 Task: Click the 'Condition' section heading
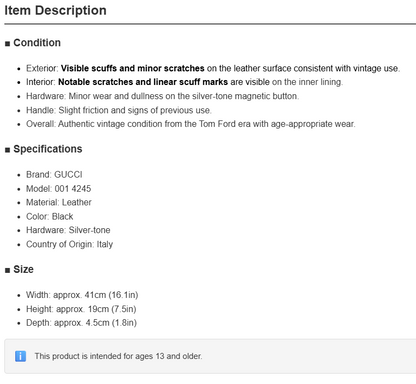37,43
